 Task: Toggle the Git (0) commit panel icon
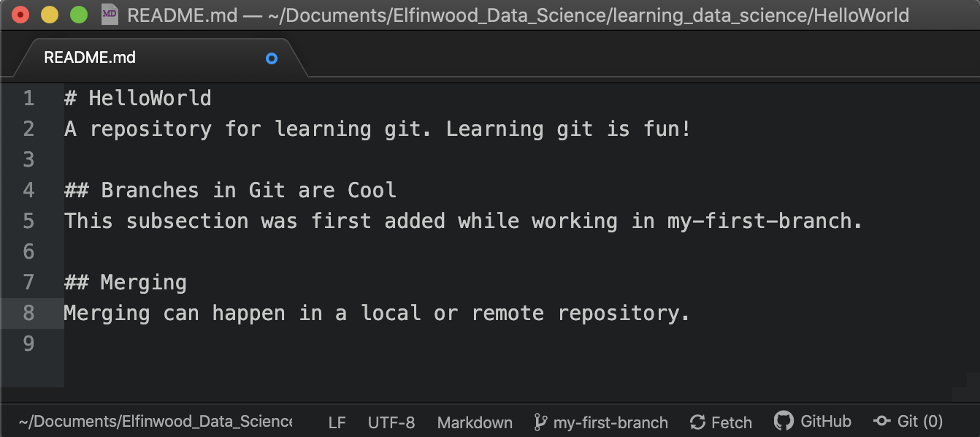click(881, 422)
